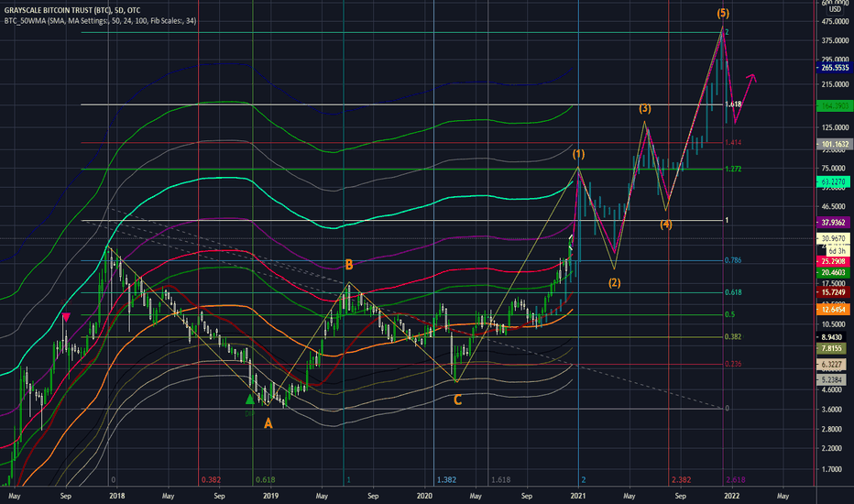Click the green 164.3903 price label
Image resolution: width=854 pixels, height=504 pixels.
tap(835, 105)
